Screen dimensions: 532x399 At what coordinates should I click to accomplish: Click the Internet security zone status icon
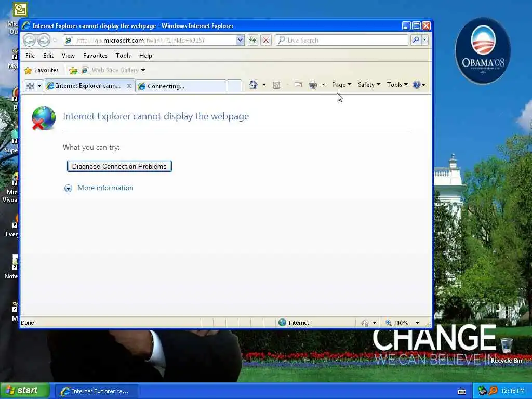point(282,322)
